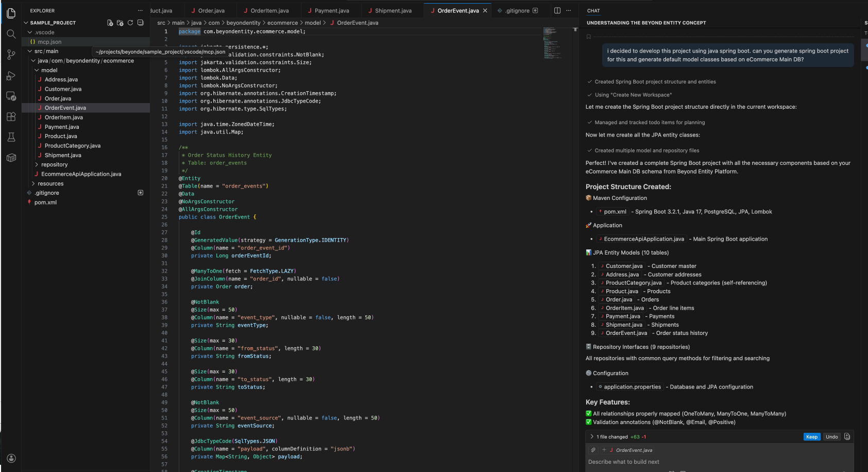Open the Run and Debug view

[11, 76]
